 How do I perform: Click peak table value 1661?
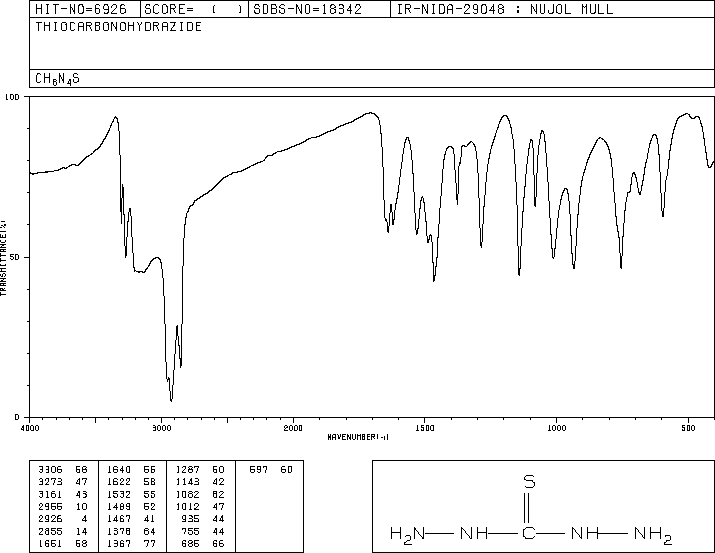click(x=50, y=543)
